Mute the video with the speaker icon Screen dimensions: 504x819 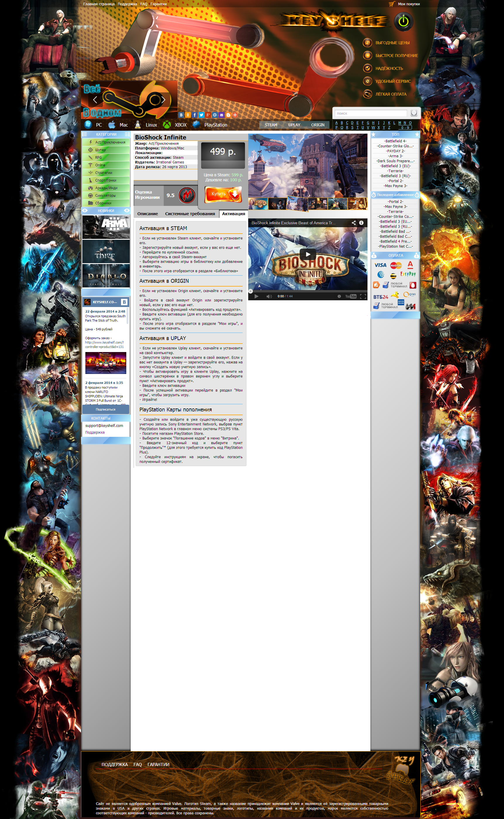point(269,296)
